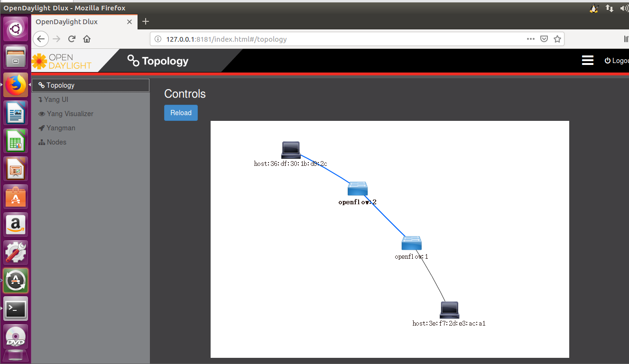The height and width of the screenshot is (364, 629).
Task: Open page actions three-dot menu
Action: [531, 39]
